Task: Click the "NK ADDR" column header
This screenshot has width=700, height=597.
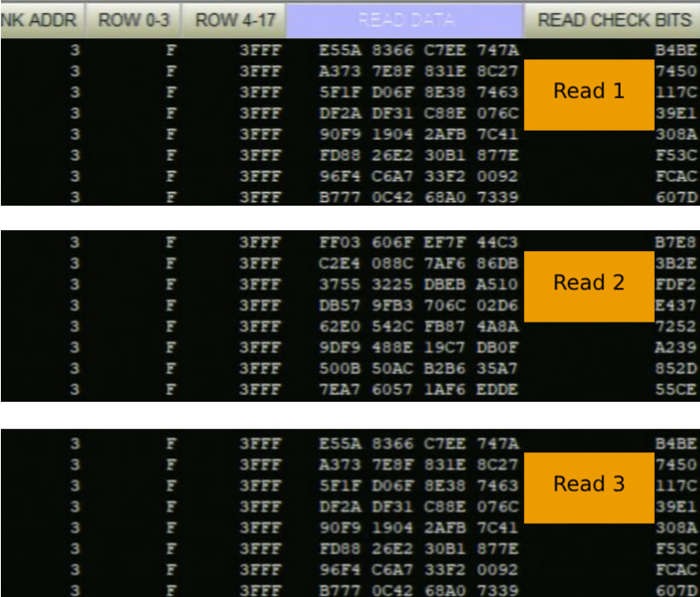Action: 41,20
